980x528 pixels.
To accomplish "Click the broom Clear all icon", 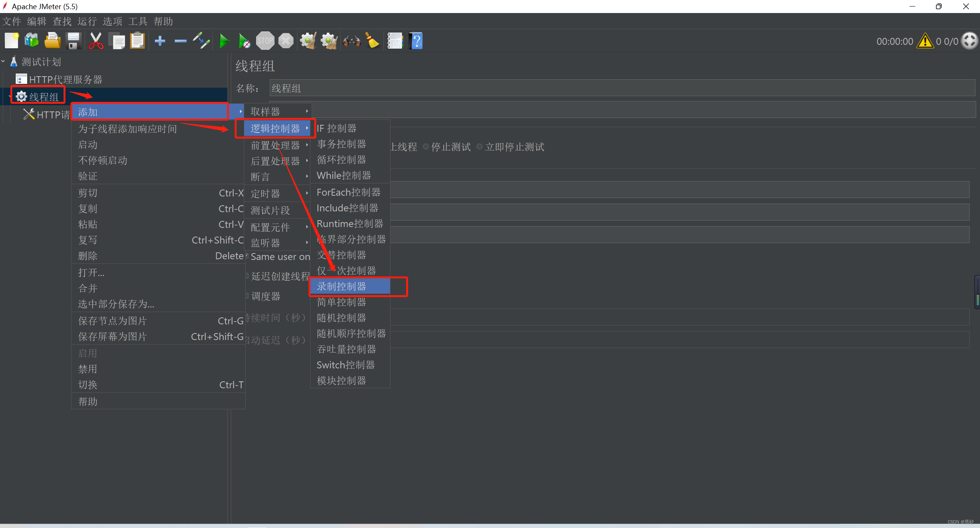I will (372, 41).
